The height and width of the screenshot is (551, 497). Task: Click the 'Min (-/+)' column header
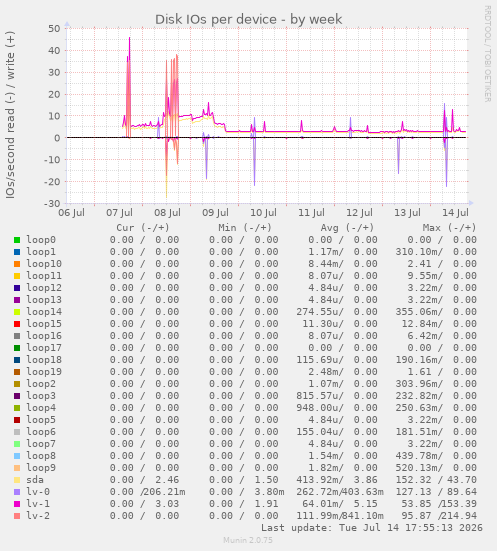pos(245,228)
